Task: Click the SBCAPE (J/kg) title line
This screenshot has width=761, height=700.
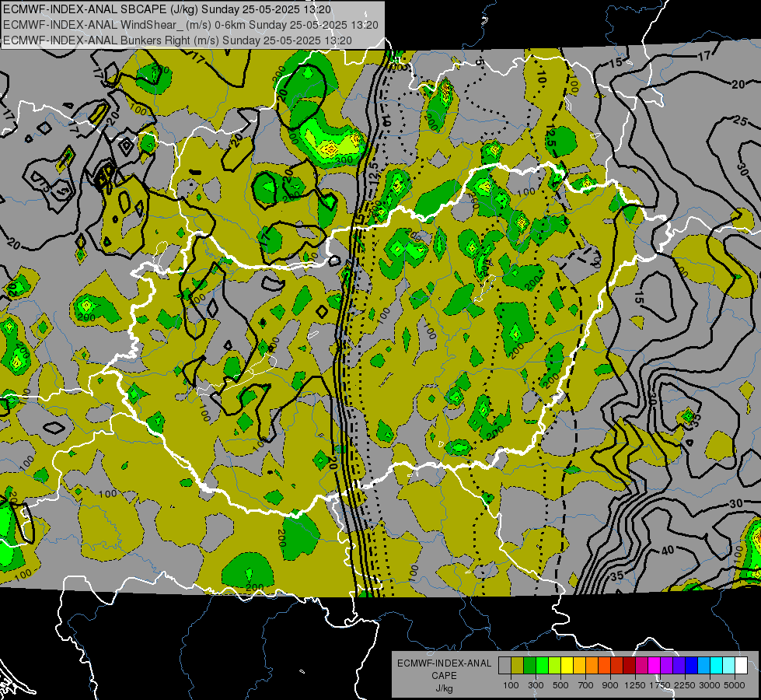Action: [x=167, y=9]
